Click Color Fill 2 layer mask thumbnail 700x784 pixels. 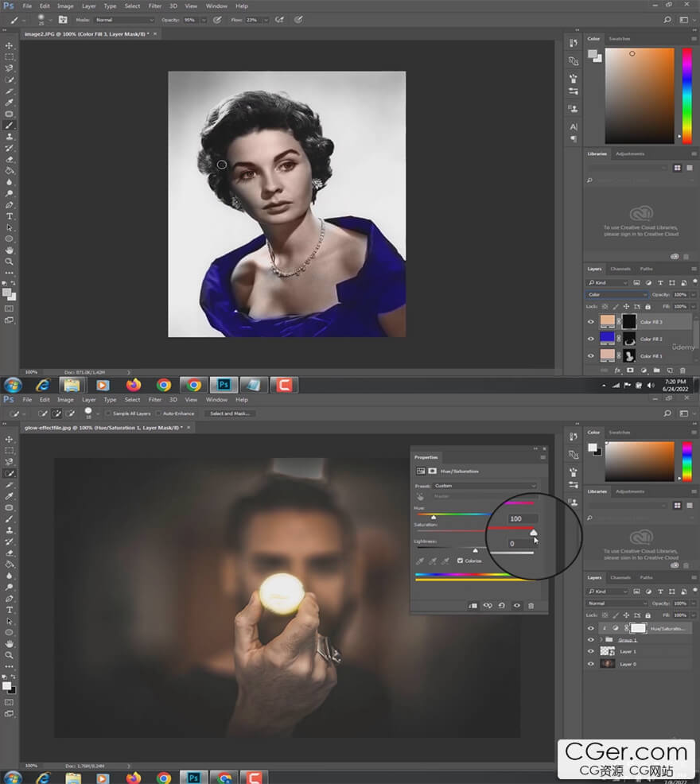click(x=629, y=339)
